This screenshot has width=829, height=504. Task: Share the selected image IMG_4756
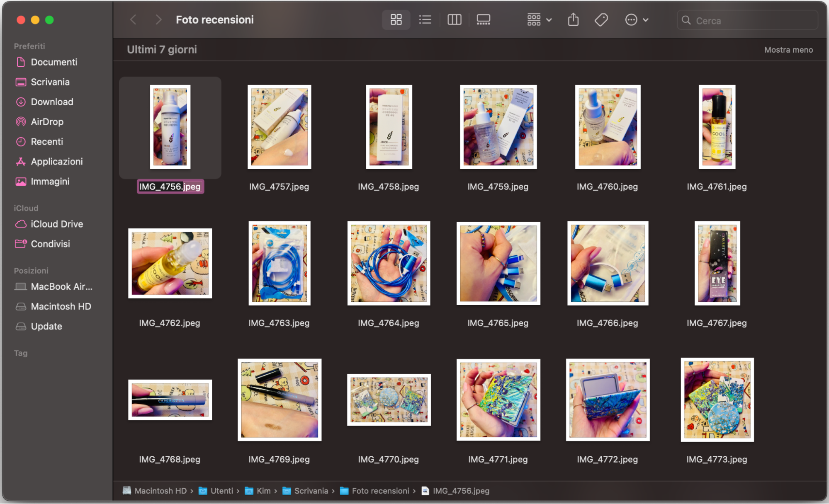[573, 19]
